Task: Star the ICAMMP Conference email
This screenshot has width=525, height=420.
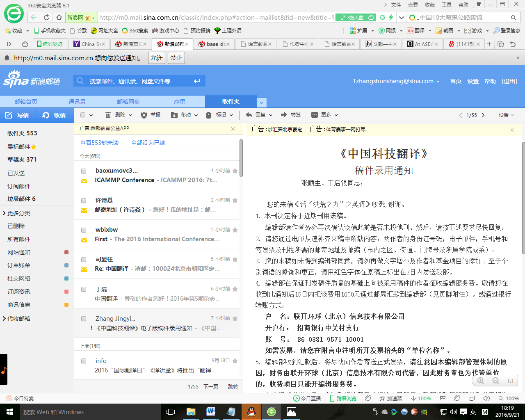Action: click(x=235, y=171)
